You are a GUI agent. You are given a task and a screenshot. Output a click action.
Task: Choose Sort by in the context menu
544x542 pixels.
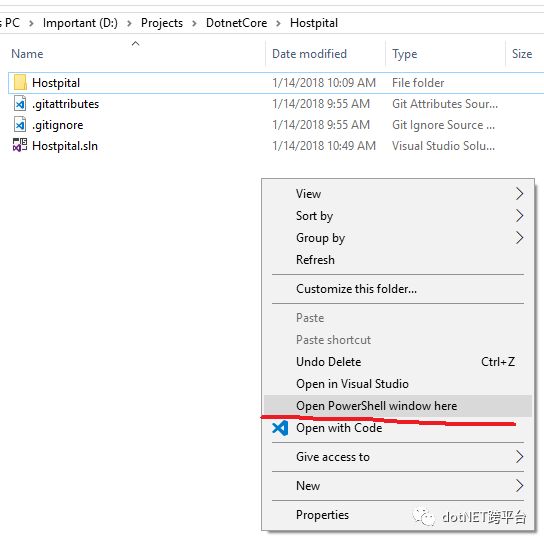click(398, 215)
